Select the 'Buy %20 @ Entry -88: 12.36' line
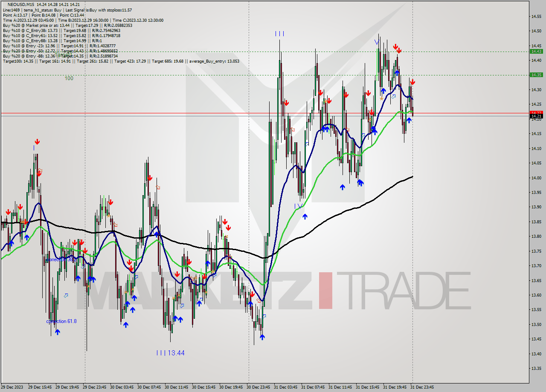 61,56
